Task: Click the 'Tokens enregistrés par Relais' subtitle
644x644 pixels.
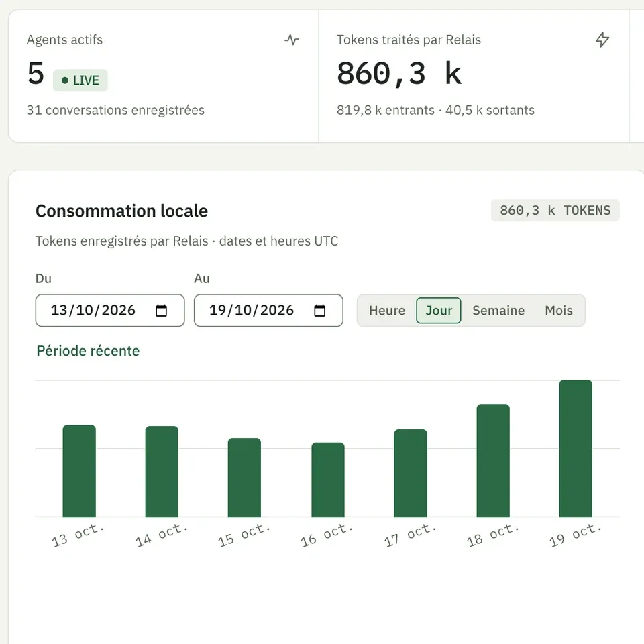Action: (121, 241)
